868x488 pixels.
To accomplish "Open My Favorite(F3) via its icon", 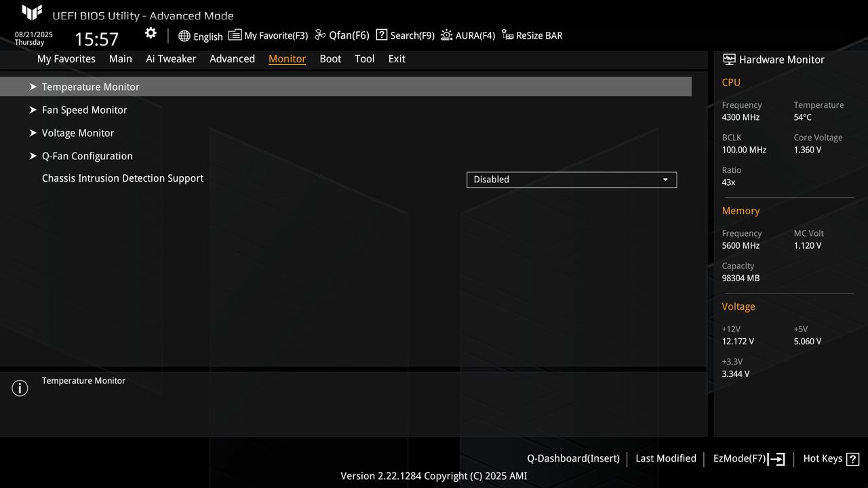I will 234,35.
